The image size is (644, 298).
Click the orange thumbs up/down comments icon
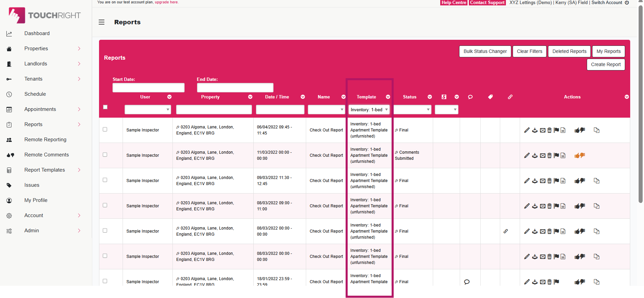(x=579, y=155)
